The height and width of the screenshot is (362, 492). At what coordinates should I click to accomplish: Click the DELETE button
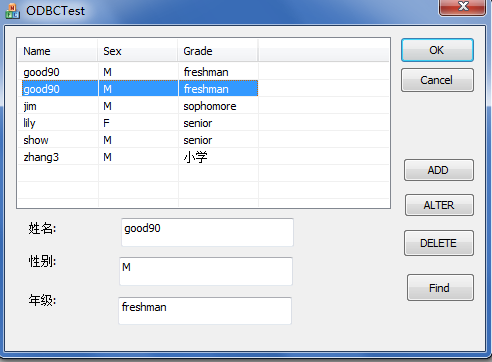click(439, 243)
